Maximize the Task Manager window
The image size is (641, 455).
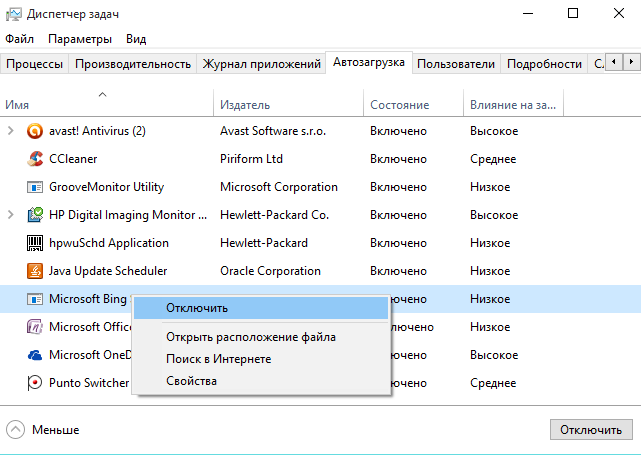(573, 13)
